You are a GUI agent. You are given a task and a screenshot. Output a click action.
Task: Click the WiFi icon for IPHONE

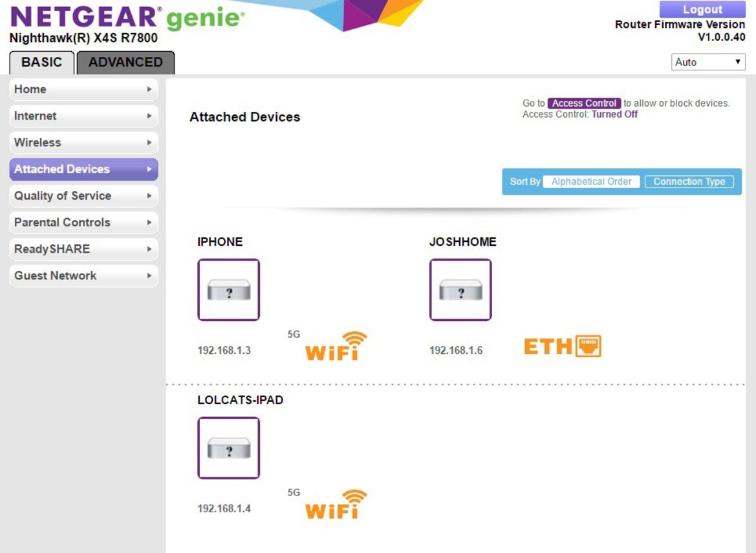[x=336, y=346]
